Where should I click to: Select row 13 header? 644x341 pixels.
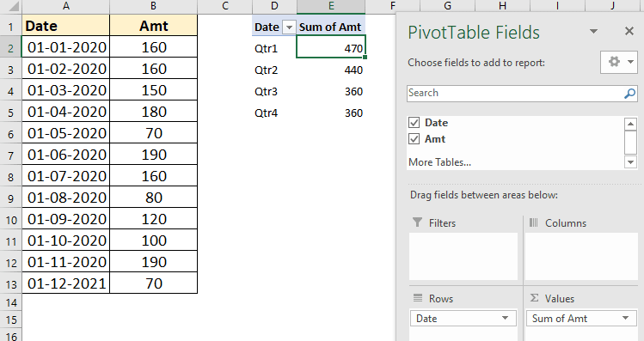pyautogui.click(x=10, y=284)
